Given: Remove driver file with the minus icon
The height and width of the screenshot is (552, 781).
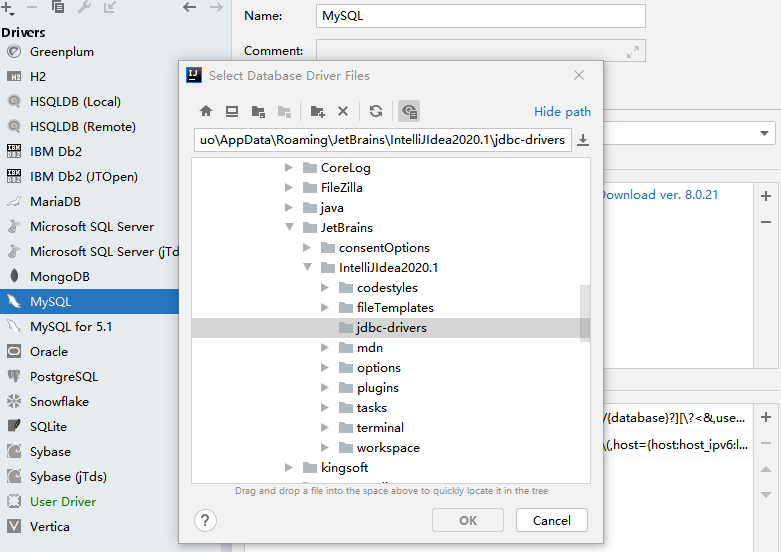Looking at the screenshot, I should click(x=766, y=222).
